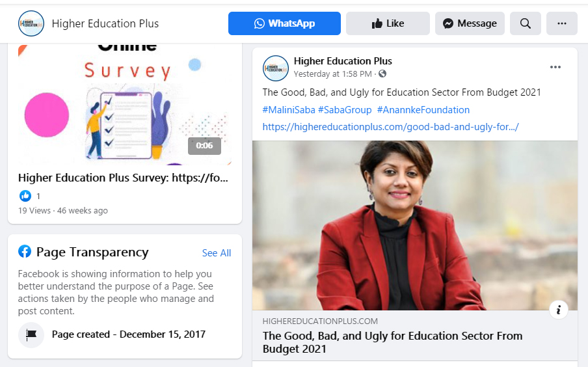Click the blue thumbs-up reaction icon
The width and height of the screenshot is (588, 367).
[25, 196]
